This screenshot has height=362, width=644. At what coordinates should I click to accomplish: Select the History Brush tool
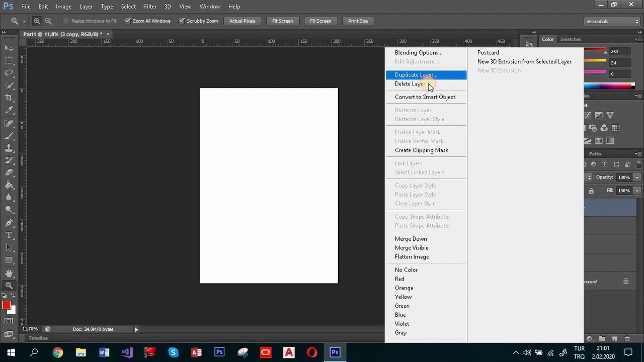click(9, 160)
